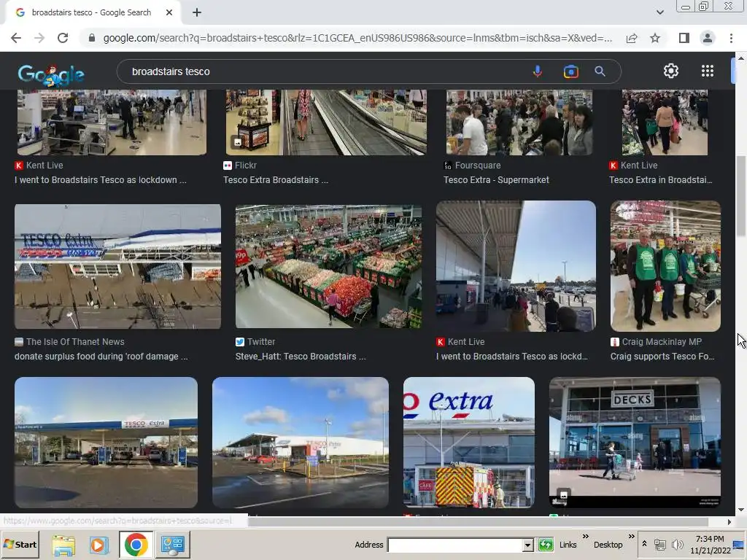
Task: Expand the Links toolbar chevron
Action: pos(586,537)
